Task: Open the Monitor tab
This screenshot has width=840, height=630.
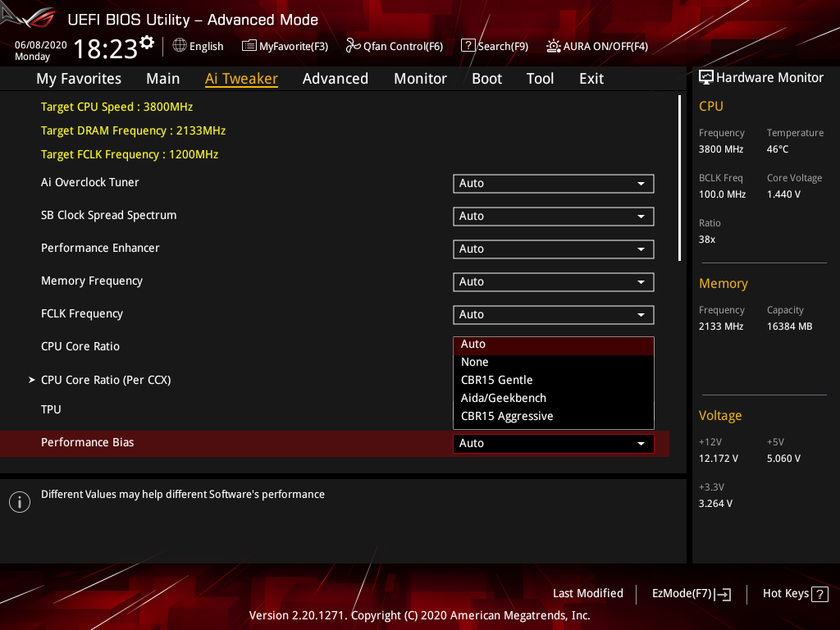Action: (420, 79)
